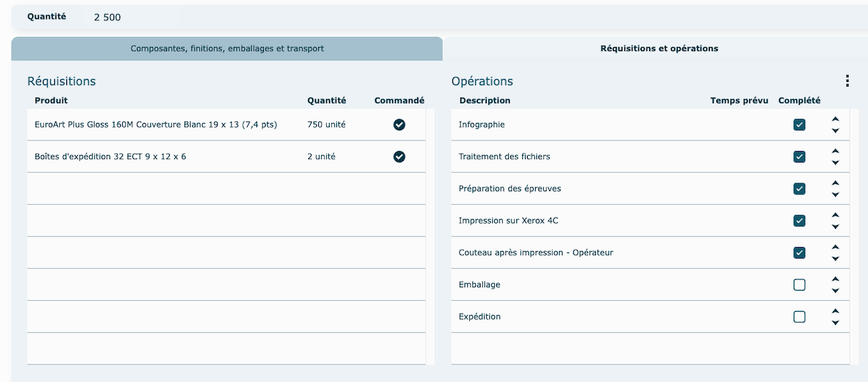
Task: Uncheck the Infographie completed checkbox
Action: [799, 125]
